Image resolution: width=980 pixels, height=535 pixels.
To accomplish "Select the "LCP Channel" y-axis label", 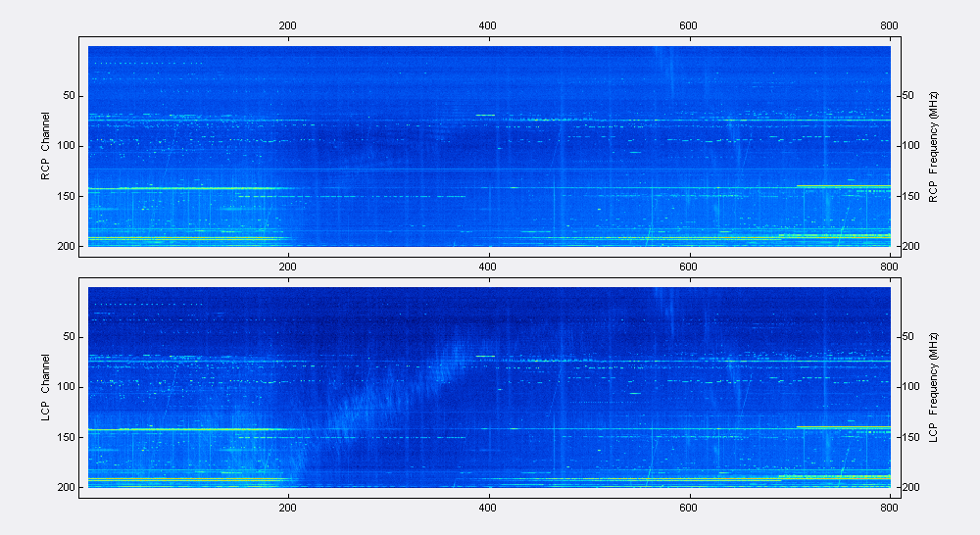I will point(45,387).
